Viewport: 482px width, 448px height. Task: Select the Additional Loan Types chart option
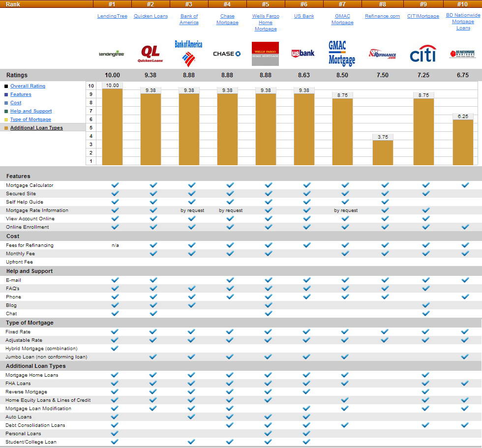[36, 128]
